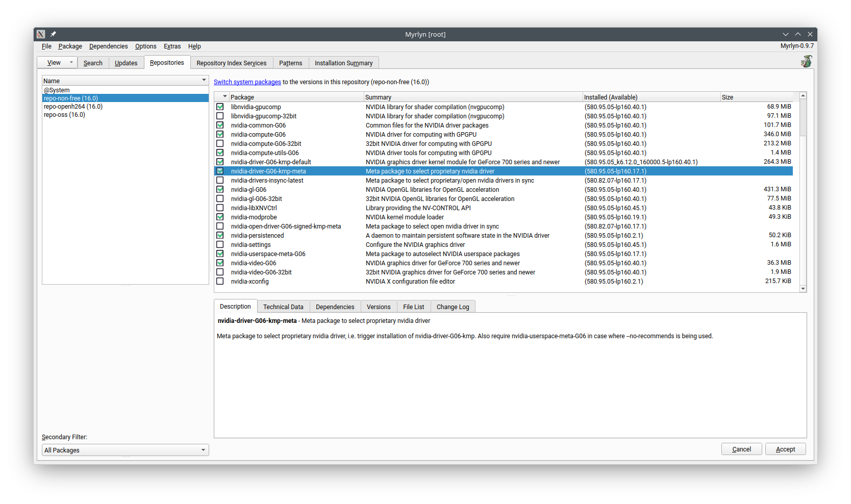Viewport: 851px width, 504px height.
Task: Toggle checkbox for libnvidia-gpucomp
Action: (x=220, y=107)
